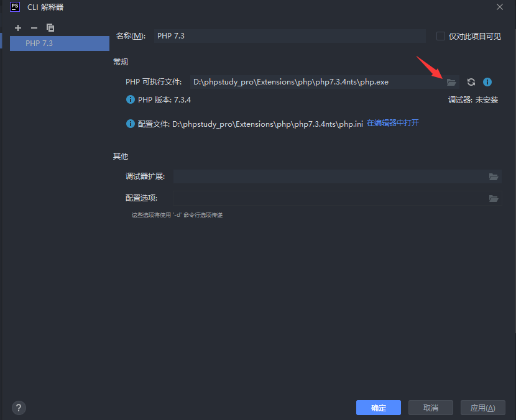Cancel dialog with 取消 button

click(430, 407)
